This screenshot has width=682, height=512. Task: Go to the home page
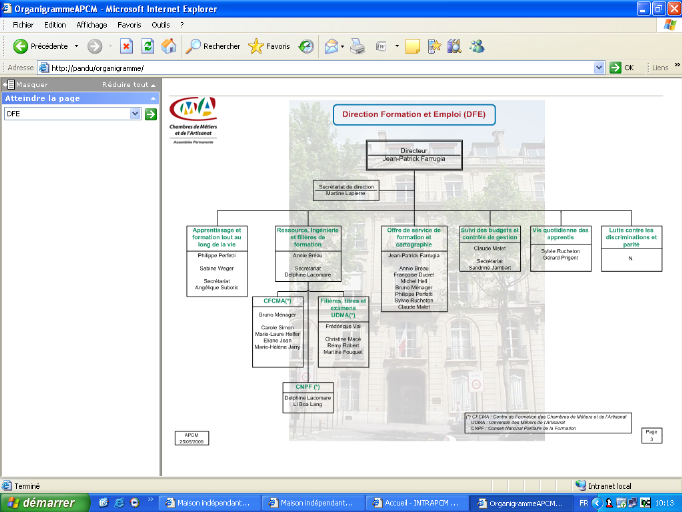click(x=169, y=46)
